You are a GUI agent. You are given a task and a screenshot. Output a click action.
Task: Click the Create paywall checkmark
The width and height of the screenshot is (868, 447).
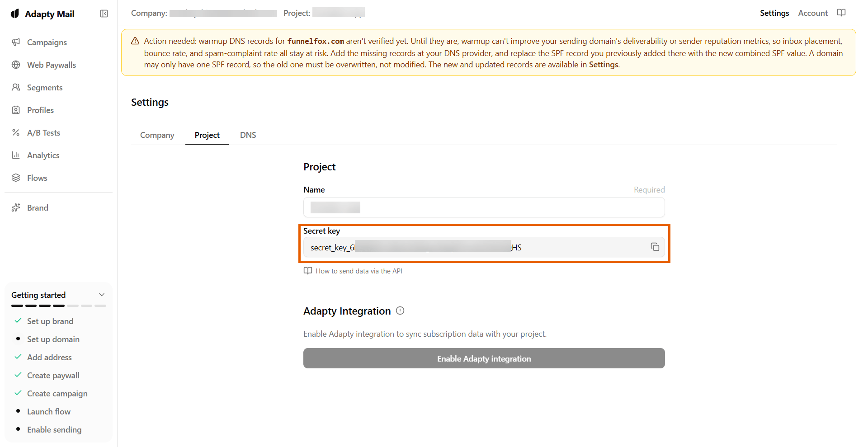18,375
